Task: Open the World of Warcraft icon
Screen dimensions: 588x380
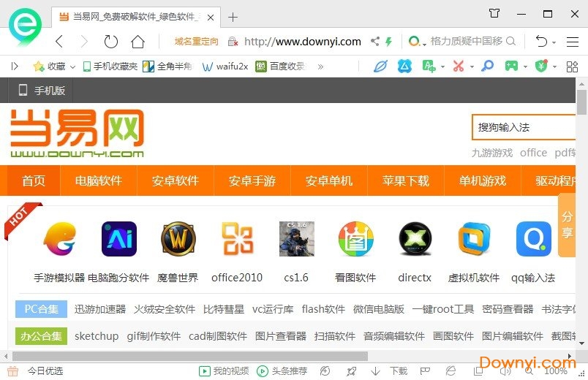Action: coord(178,239)
